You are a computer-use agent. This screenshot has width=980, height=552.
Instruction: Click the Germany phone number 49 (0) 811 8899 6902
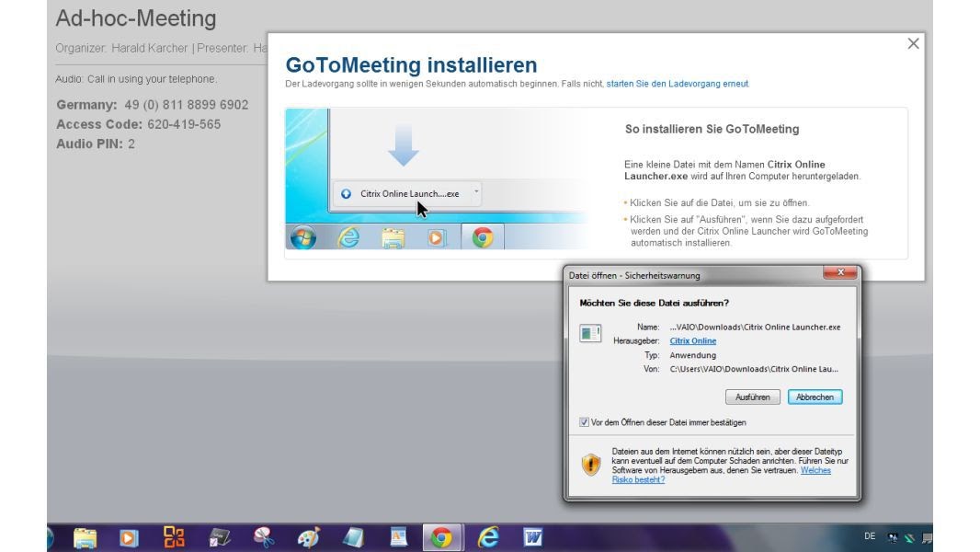pyautogui.click(x=187, y=105)
